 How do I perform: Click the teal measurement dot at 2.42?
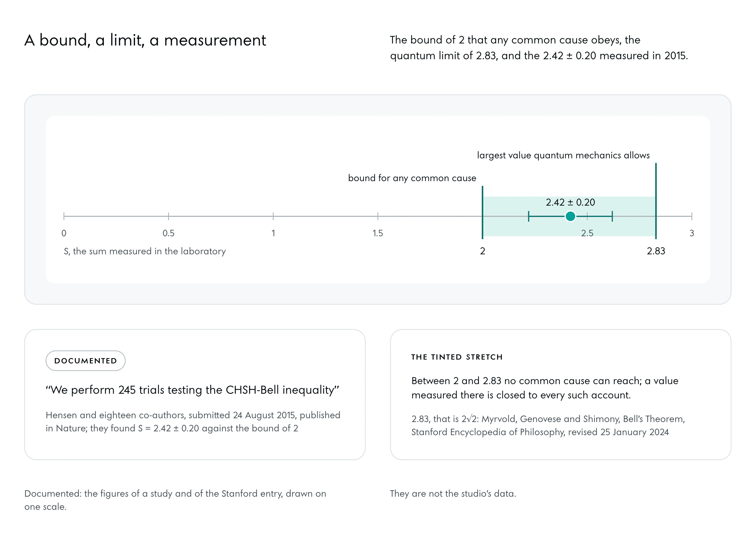(570, 216)
